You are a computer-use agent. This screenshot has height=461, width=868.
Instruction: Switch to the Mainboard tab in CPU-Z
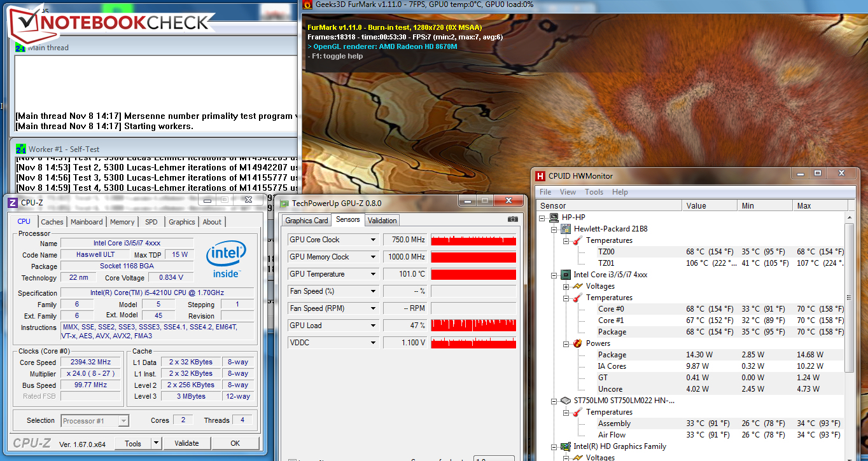(x=87, y=222)
